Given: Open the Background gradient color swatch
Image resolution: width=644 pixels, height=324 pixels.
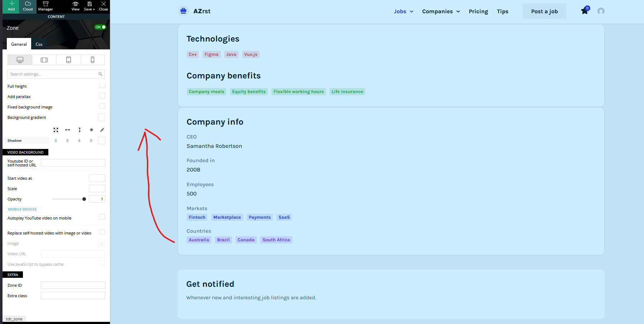Looking at the screenshot, I should pyautogui.click(x=102, y=117).
